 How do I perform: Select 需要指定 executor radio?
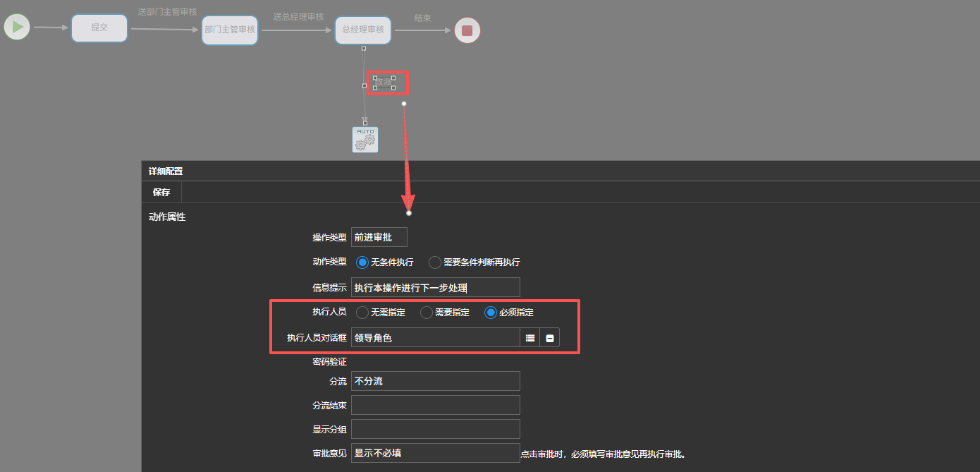pos(427,313)
